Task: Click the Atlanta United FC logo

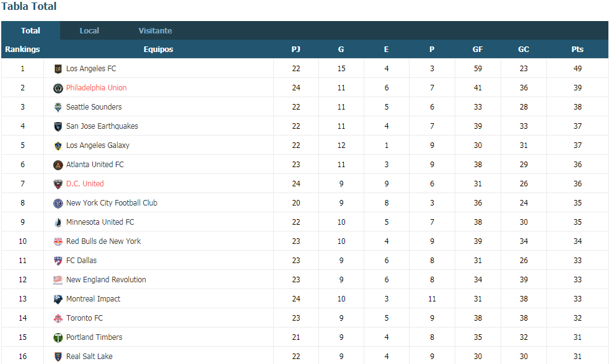Action: click(x=58, y=165)
